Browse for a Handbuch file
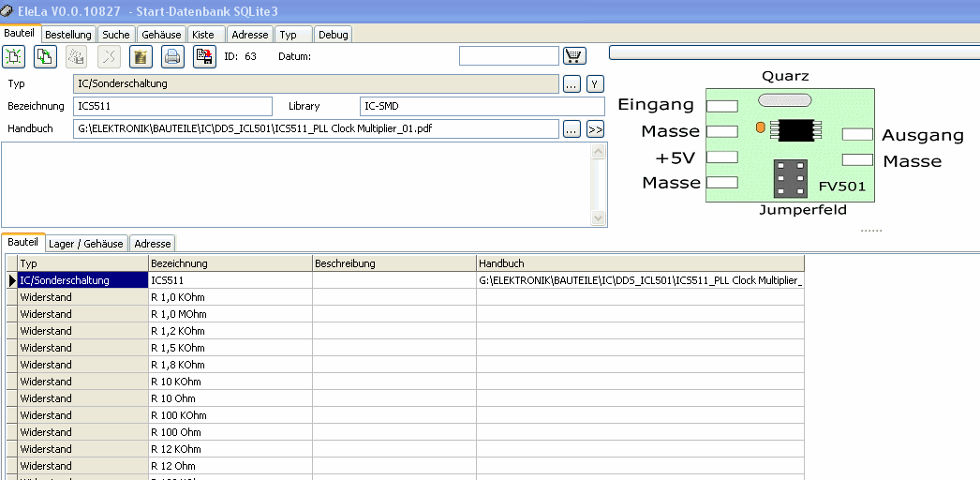This screenshot has height=480, width=980. (572, 129)
